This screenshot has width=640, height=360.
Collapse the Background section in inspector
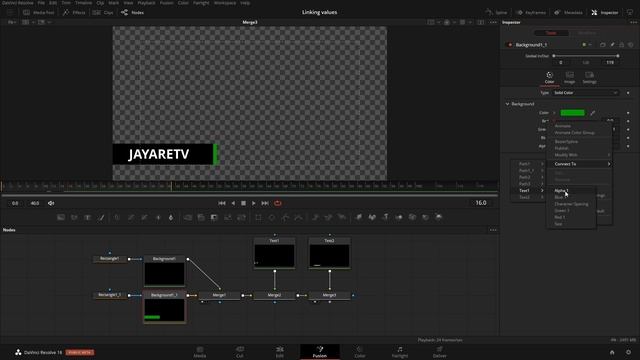[x=507, y=104]
